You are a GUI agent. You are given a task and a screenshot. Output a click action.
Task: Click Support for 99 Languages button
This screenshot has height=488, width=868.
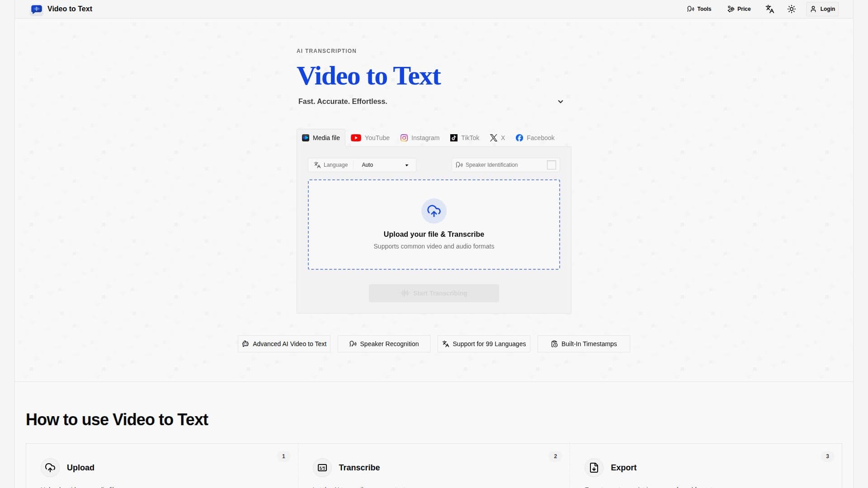coord(484,344)
